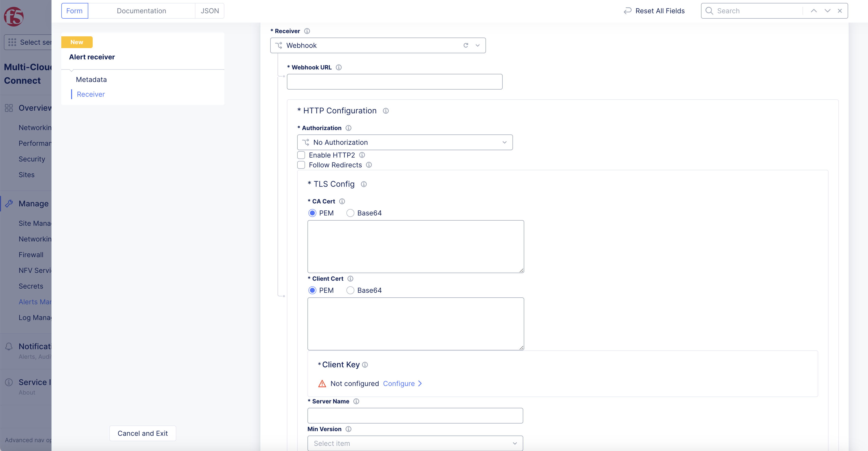Show info for Webhook URL
This screenshot has width=868, height=451.
coord(339,67)
